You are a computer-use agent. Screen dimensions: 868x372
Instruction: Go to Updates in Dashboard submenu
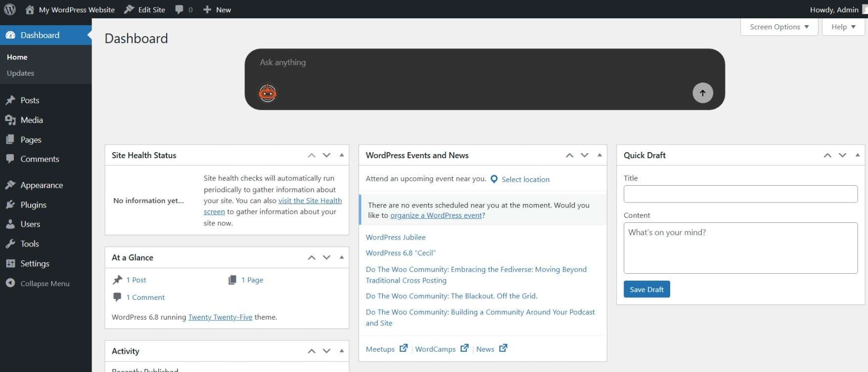pyautogui.click(x=20, y=73)
